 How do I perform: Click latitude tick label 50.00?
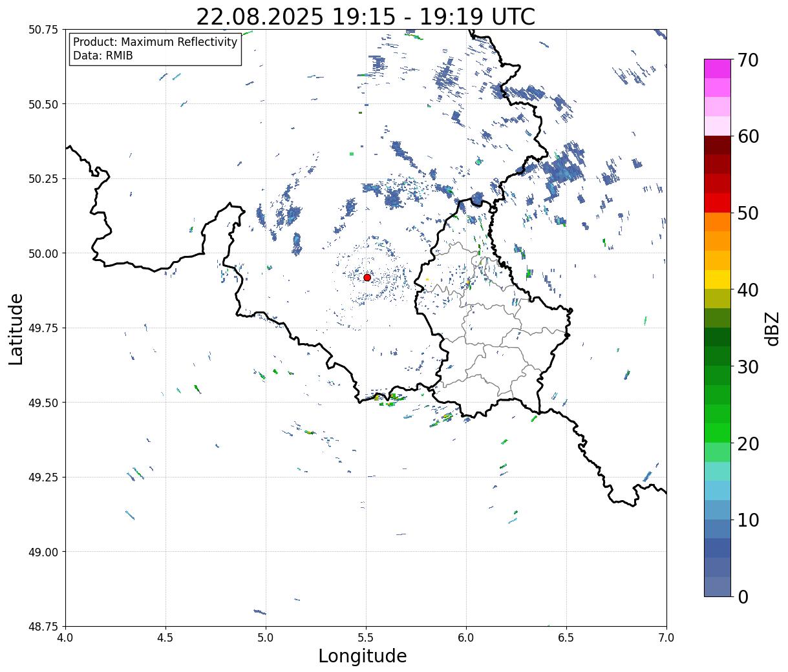[43, 253]
